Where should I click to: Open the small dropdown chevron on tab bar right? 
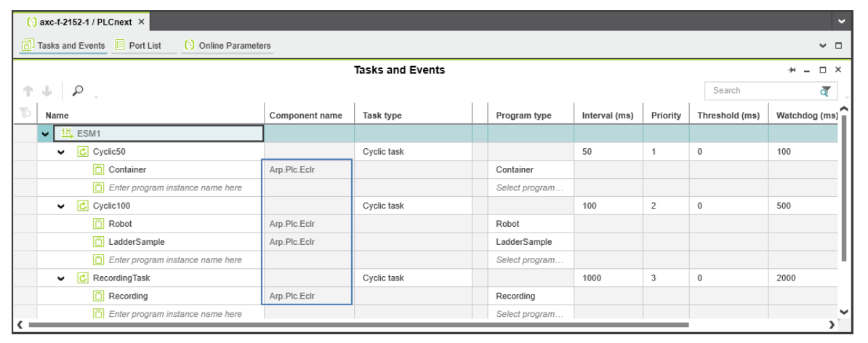823,45
